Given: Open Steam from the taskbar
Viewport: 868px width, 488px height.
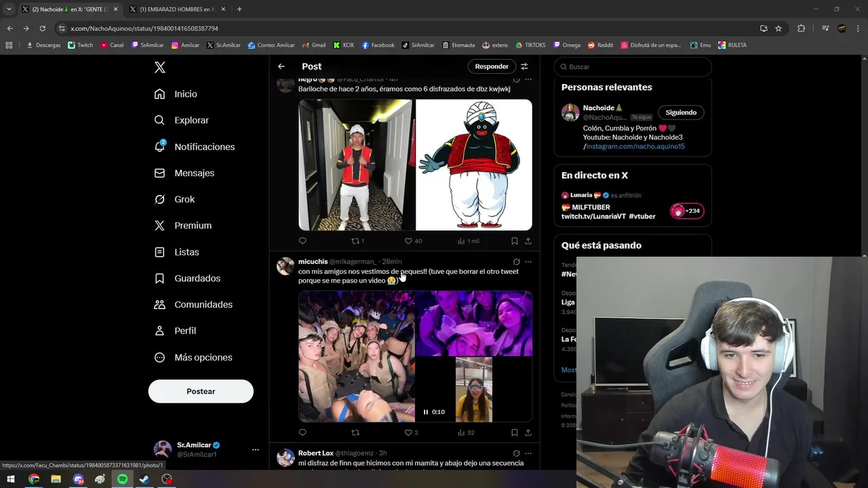Looking at the screenshot, I should click(x=144, y=479).
